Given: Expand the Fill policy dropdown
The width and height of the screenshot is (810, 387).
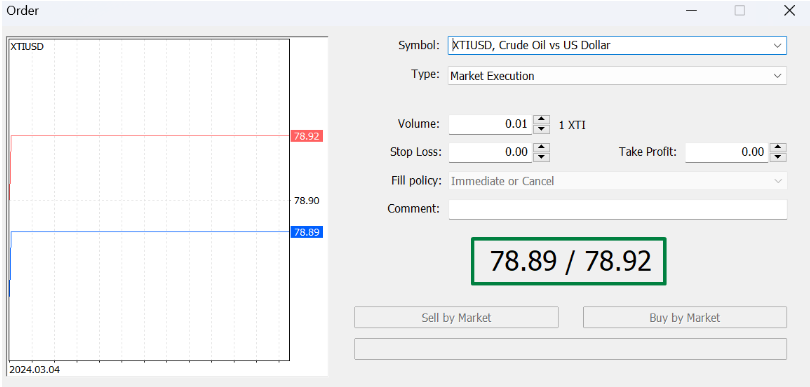Looking at the screenshot, I should (x=617, y=181).
